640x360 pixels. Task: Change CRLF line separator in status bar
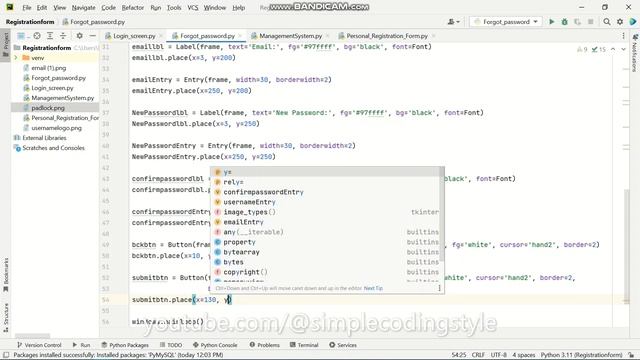pyautogui.click(x=478, y=355)
